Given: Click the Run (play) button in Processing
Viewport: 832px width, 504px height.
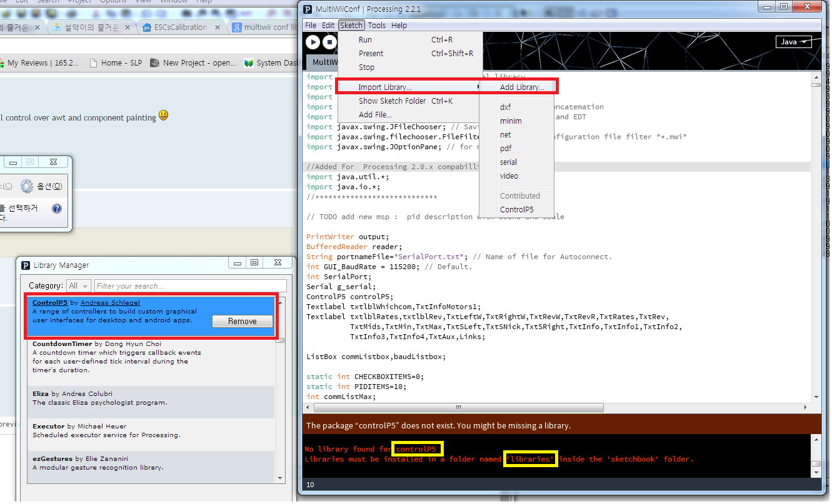Looking at the screenshot, I should 313,42.
